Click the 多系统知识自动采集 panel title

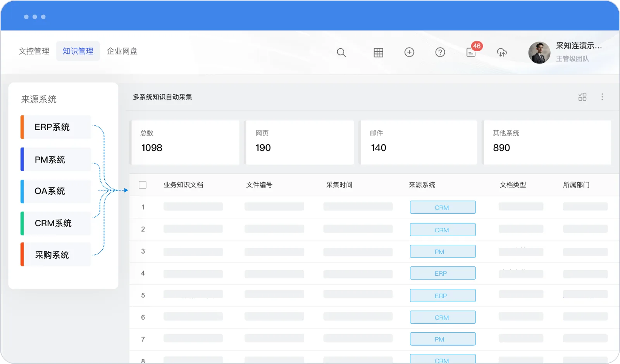coord(162,97)
